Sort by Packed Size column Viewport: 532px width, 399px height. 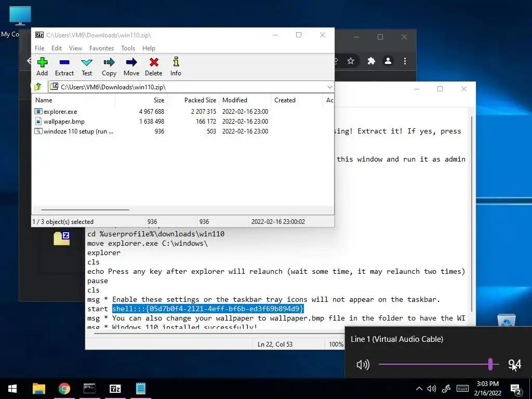coord(193,100)
